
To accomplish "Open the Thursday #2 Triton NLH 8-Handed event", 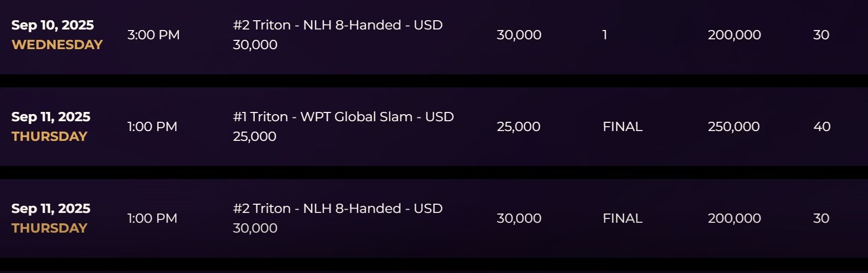I will [337, 209].
